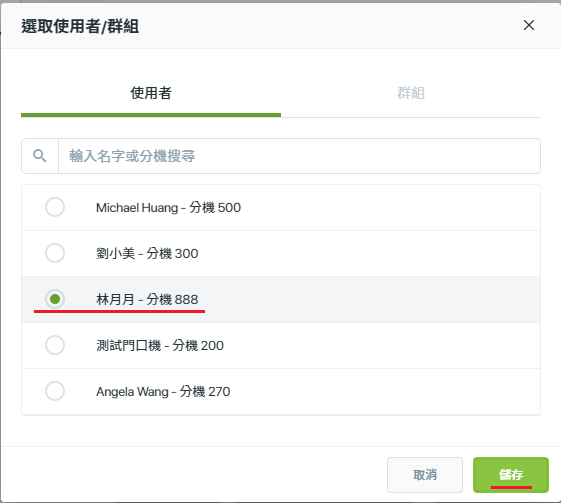Select the 測試門口機 radio button
Viewport: 561px width, 503px height.
pyautogui.click(x=55, y=345)
